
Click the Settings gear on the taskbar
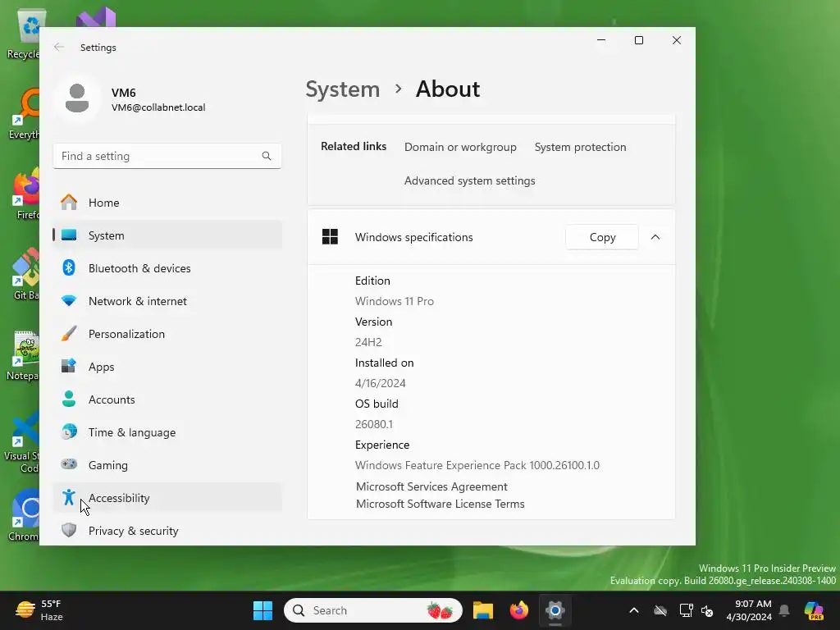pyautogui.click(x=555, y=610)
